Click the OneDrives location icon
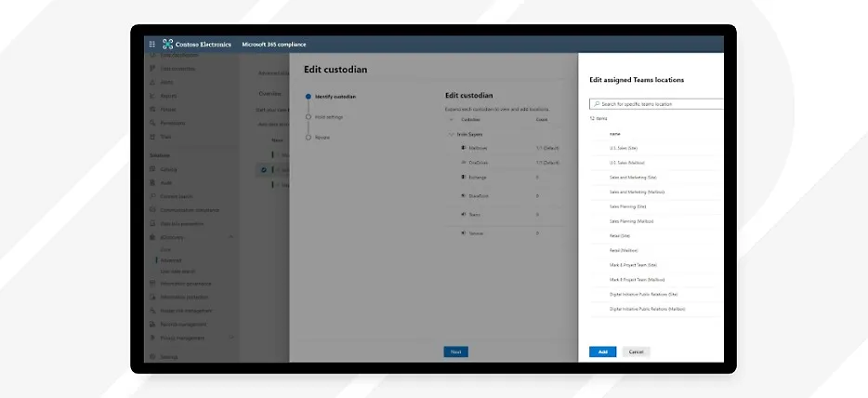 (x=464, y=162)
